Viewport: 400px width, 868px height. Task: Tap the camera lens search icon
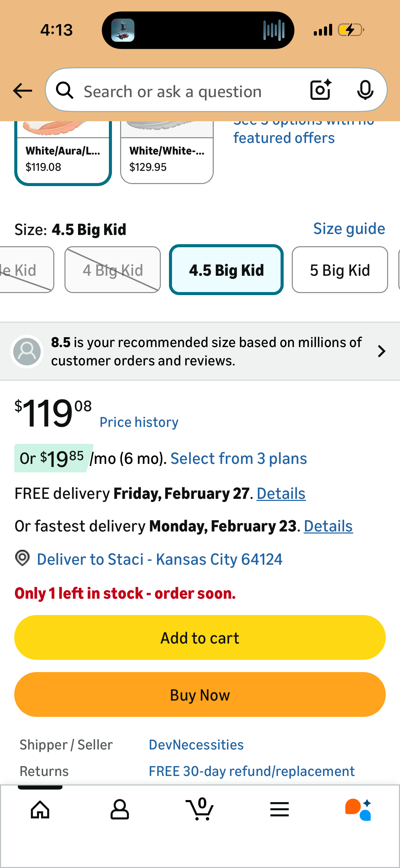click(320, 90)
